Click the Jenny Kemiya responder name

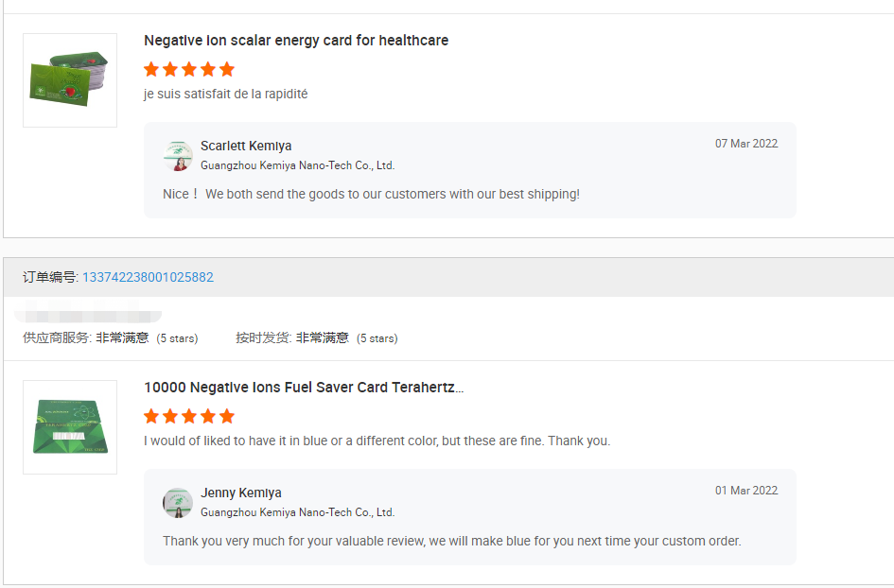[x=241, y=493]
